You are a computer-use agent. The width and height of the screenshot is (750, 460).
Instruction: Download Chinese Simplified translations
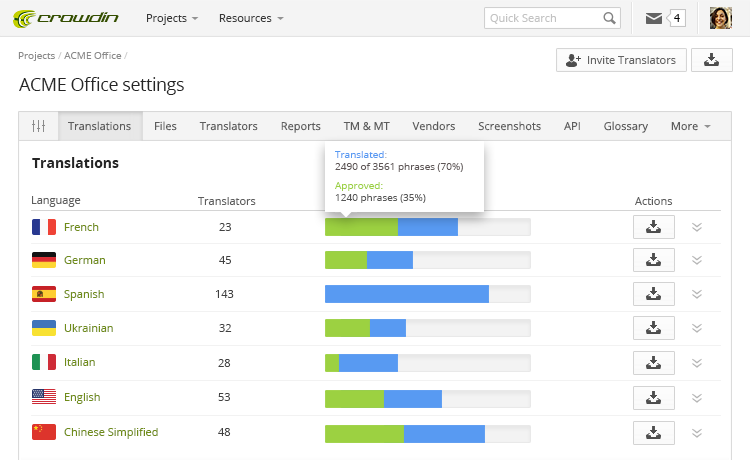653,433
